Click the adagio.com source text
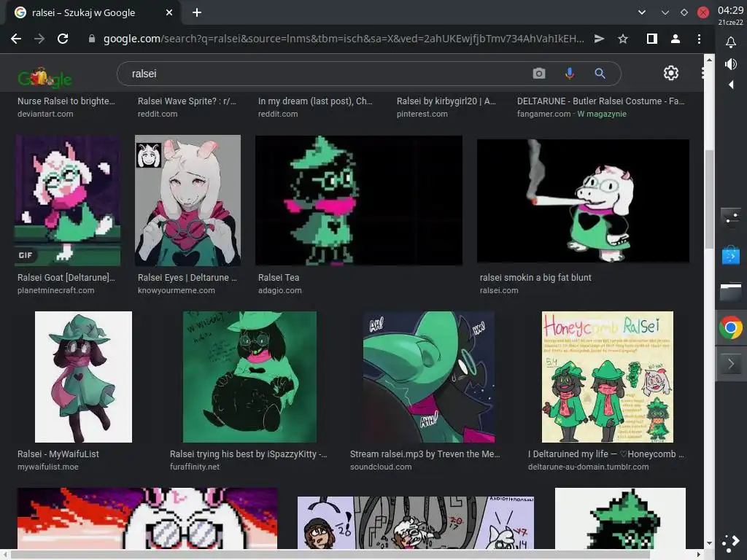This screenshot has width=747, height=560. point(279,290)
